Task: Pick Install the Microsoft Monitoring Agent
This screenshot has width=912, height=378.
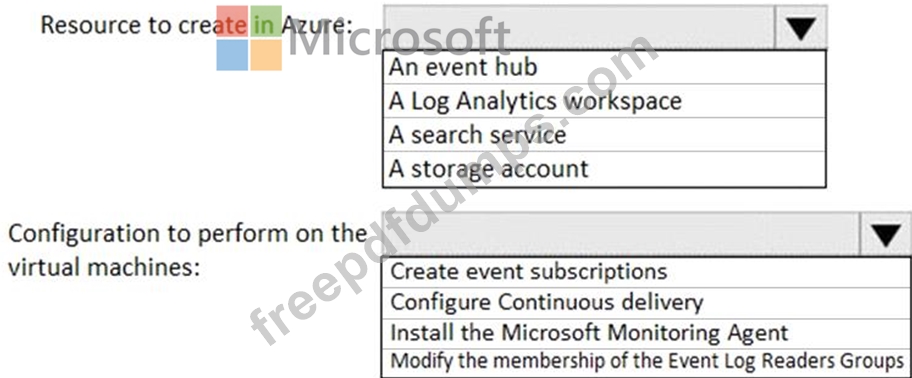Action: [x=647, y=333]
